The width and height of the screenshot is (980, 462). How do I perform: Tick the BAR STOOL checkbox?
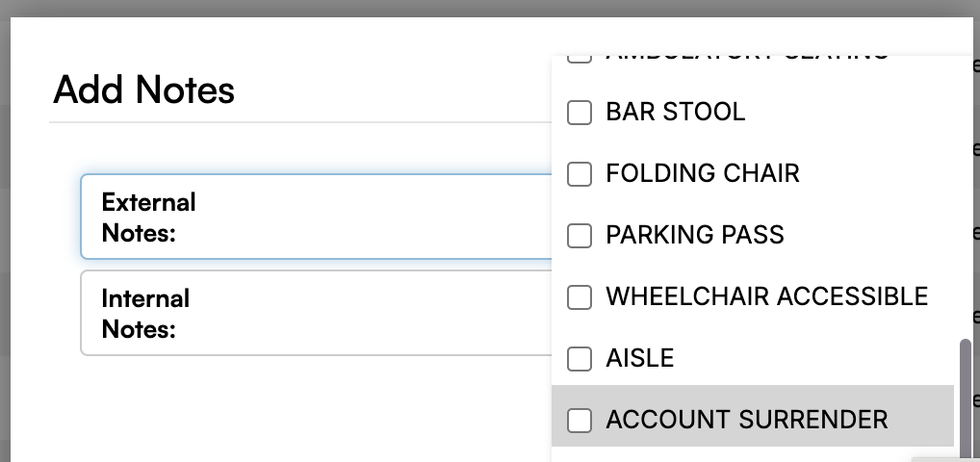(580, 113)
